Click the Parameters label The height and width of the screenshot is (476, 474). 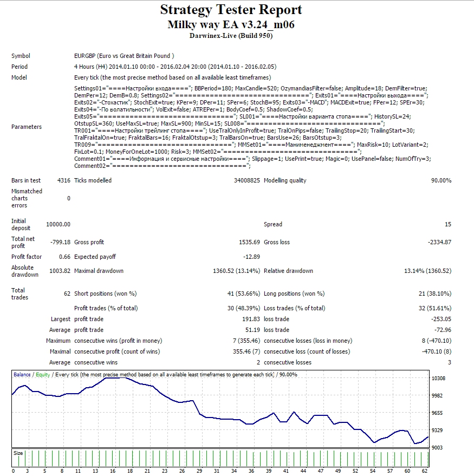tap(27, 127)
